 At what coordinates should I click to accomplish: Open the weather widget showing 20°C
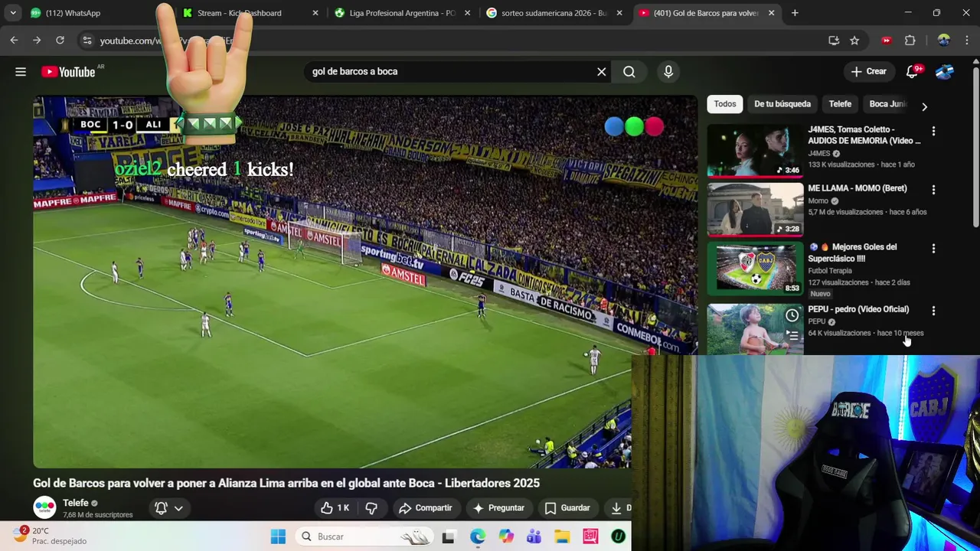point(51,536)
